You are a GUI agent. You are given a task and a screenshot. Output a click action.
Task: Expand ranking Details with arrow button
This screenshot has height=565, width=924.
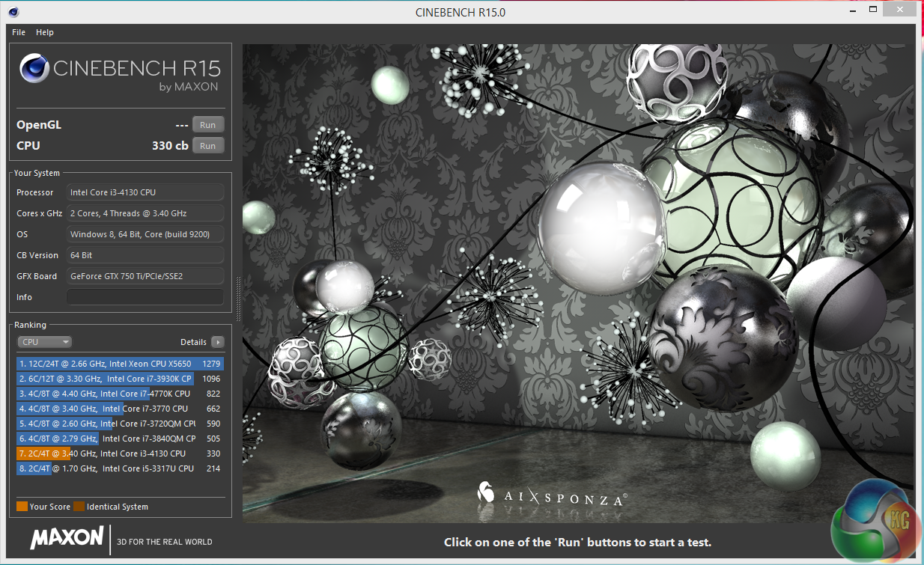coord(217,342)
